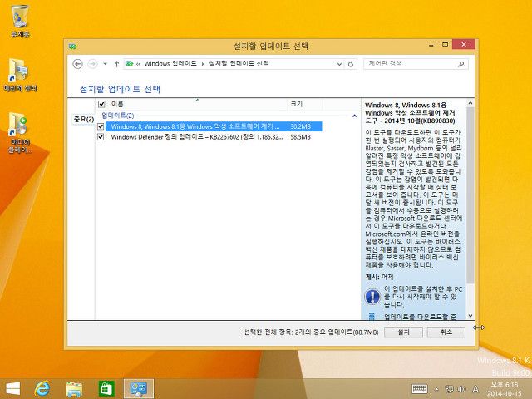Click the Forward navigation arrow
Viewport: 532px width, 399px height.
(92, 64)
